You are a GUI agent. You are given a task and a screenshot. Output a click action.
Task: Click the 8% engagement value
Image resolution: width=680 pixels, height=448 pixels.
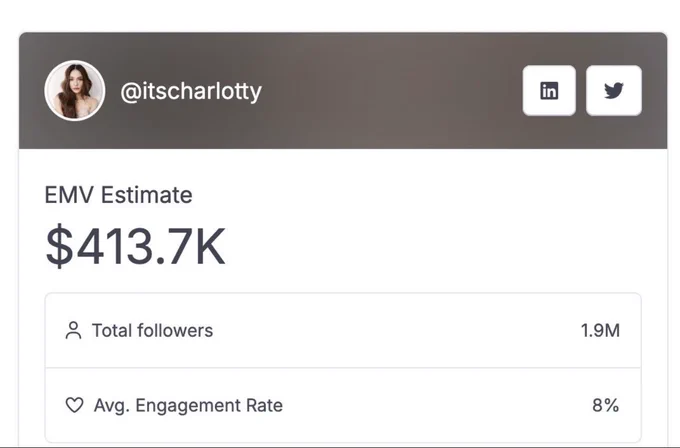tap(605, 405)
